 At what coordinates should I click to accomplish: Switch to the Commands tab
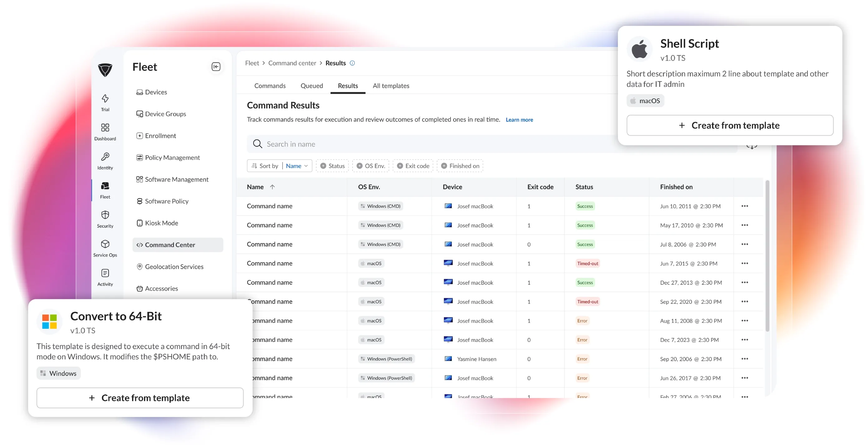270,86
